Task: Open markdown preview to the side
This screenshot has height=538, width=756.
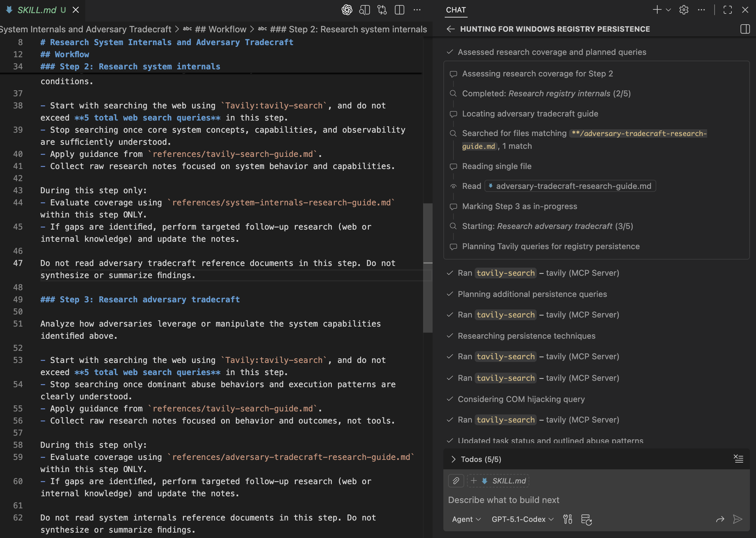Action: [365, 10]
